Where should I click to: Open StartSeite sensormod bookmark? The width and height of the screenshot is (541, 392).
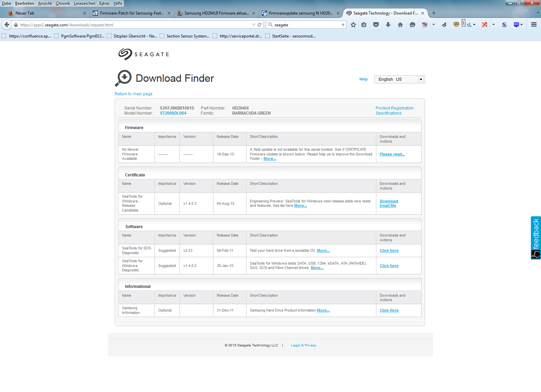click(290, 36)
